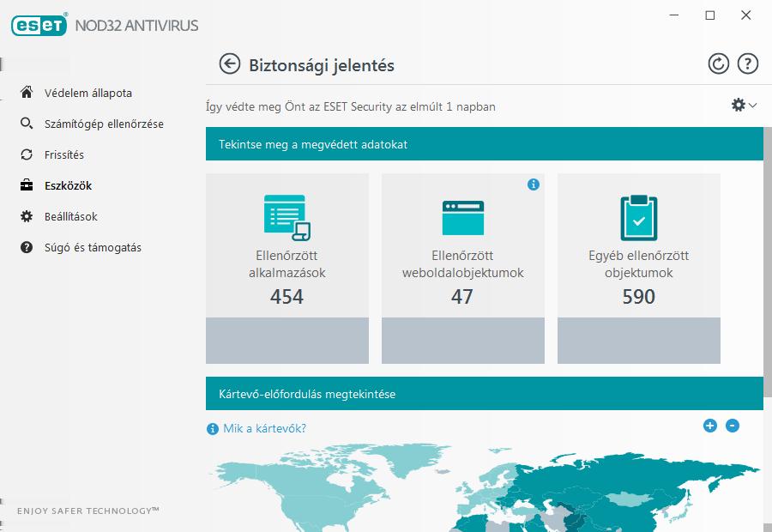The height and width of the screenshot is (532, 772).
Task: Open Súgó és támogatás
Action: pos(93,248)
